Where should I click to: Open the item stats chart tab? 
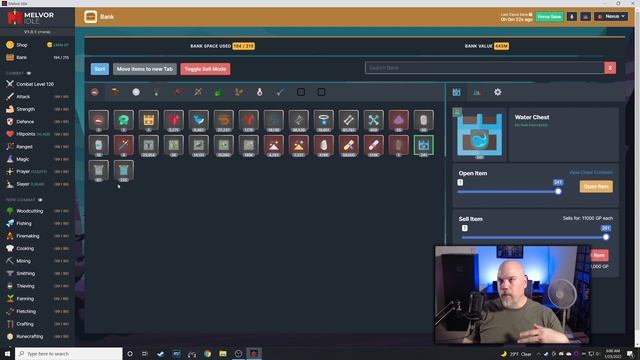click(x=477, y=92)
